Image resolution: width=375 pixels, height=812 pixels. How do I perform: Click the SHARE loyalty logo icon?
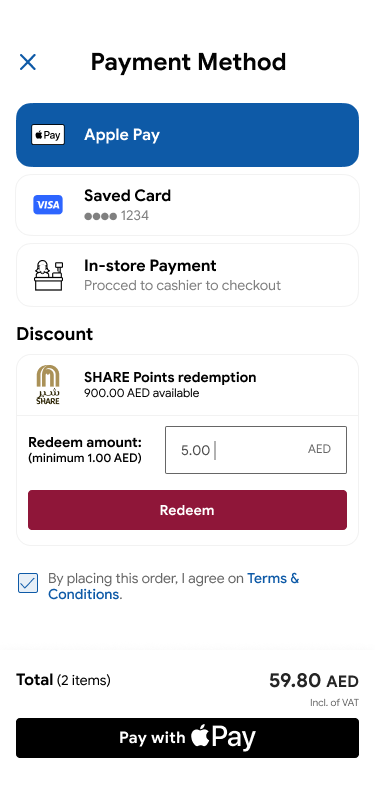(x=48, y=385)
